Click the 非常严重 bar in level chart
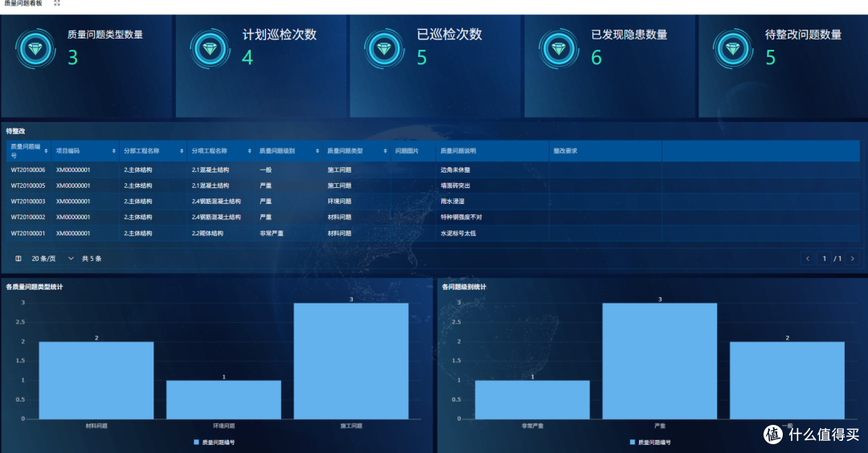Image resolution: width=868 pixels, height=453 pixels. pos(533,399)
